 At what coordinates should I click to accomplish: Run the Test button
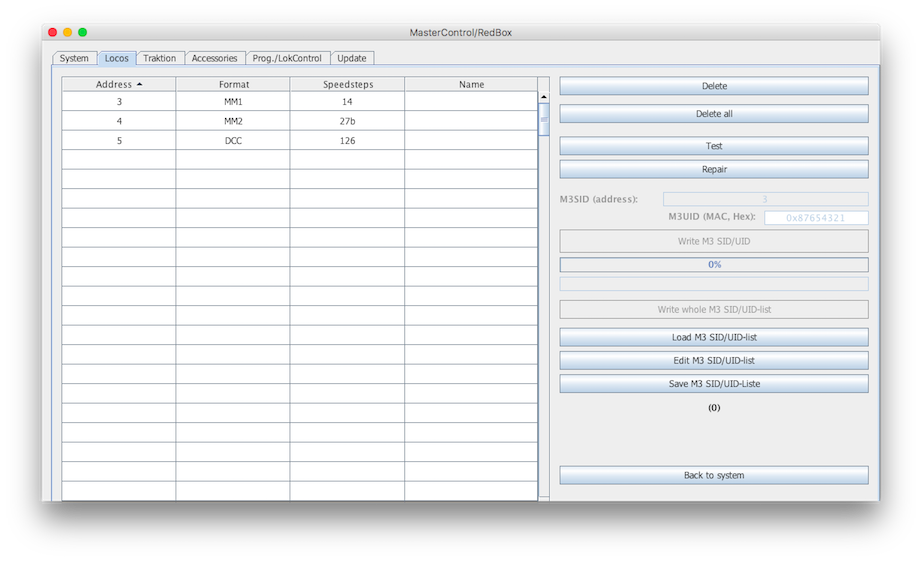click(x=713, y=147)
